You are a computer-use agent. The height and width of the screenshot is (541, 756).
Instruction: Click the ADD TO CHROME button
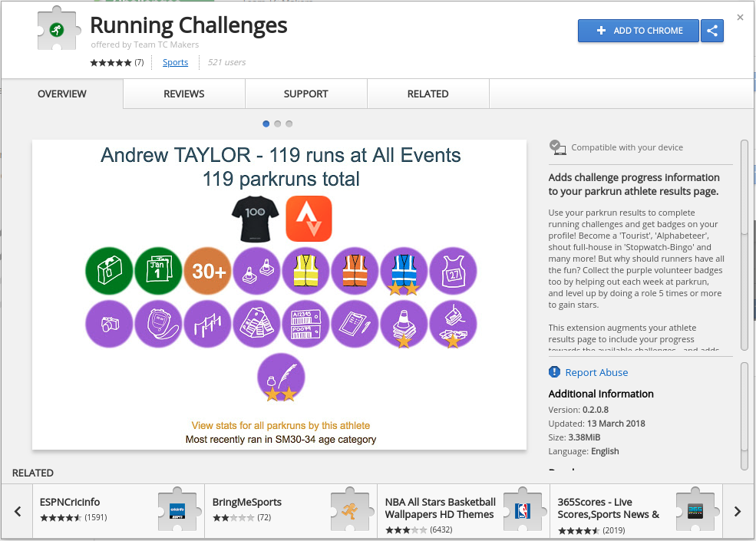click(x=638, y=31)
